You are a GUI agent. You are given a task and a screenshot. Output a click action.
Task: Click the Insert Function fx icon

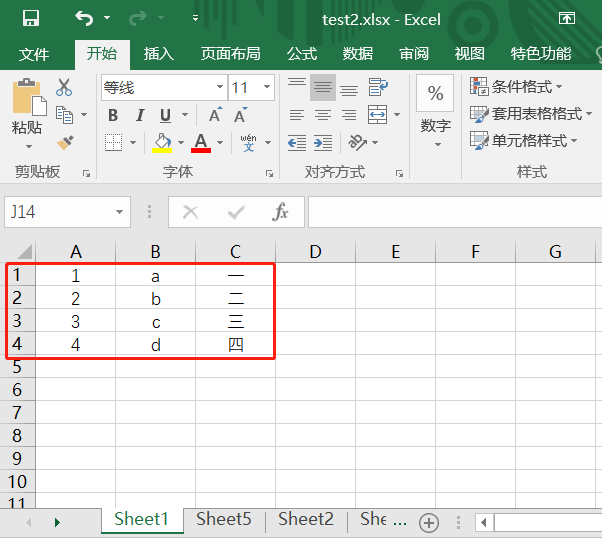(281, 212)
